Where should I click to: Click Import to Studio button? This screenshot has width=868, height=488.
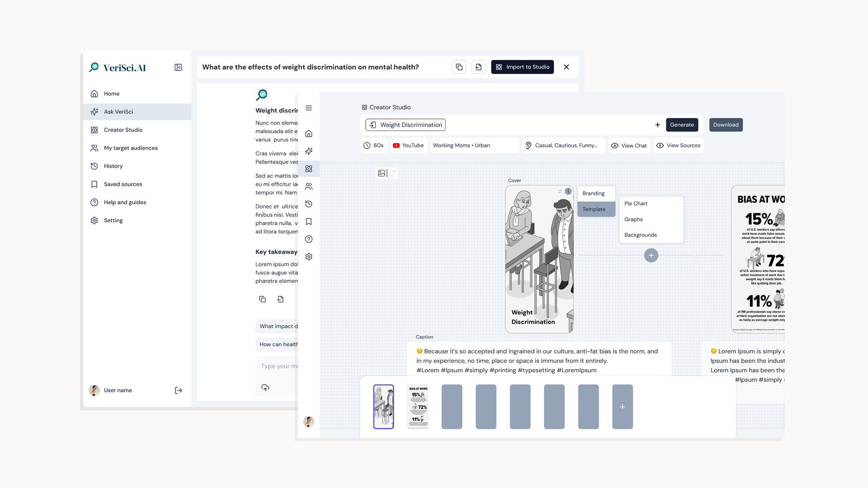pyautogui.click(x=522, y=67)
